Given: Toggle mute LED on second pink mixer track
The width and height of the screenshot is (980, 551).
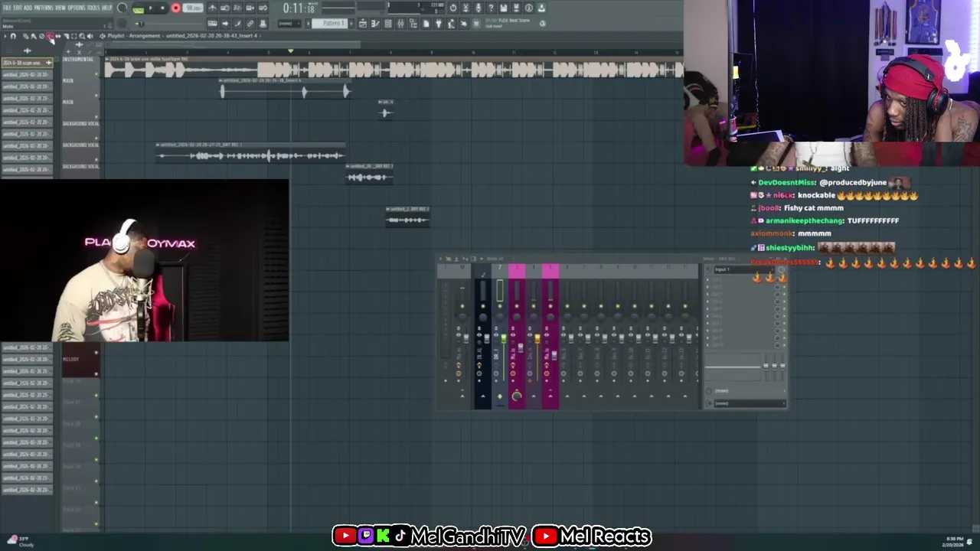Looking at the screenshot, I should point(550,306).
